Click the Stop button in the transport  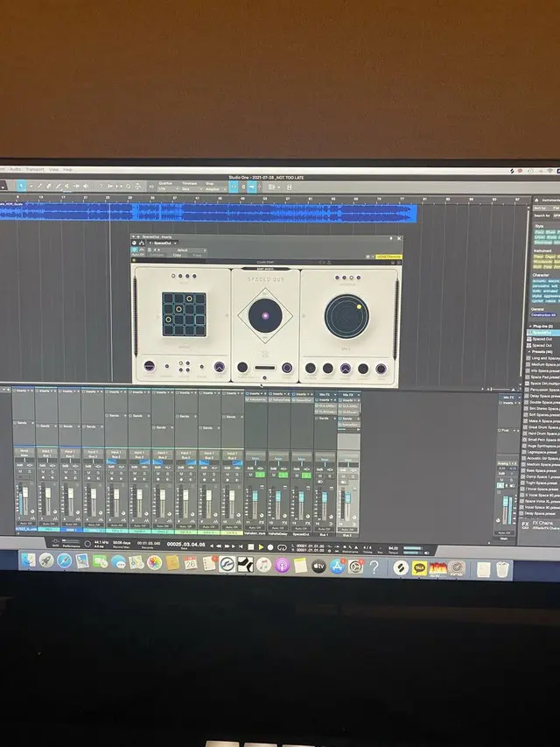(250, 547)
